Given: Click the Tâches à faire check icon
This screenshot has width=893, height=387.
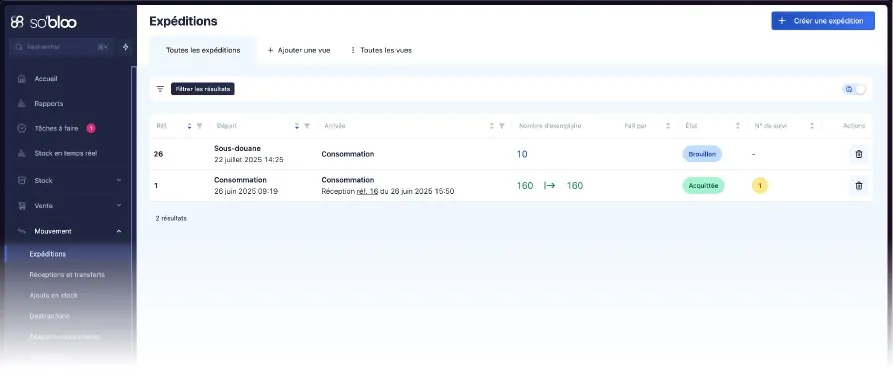Looking at the screenshot, I should [x=22, y=129].
